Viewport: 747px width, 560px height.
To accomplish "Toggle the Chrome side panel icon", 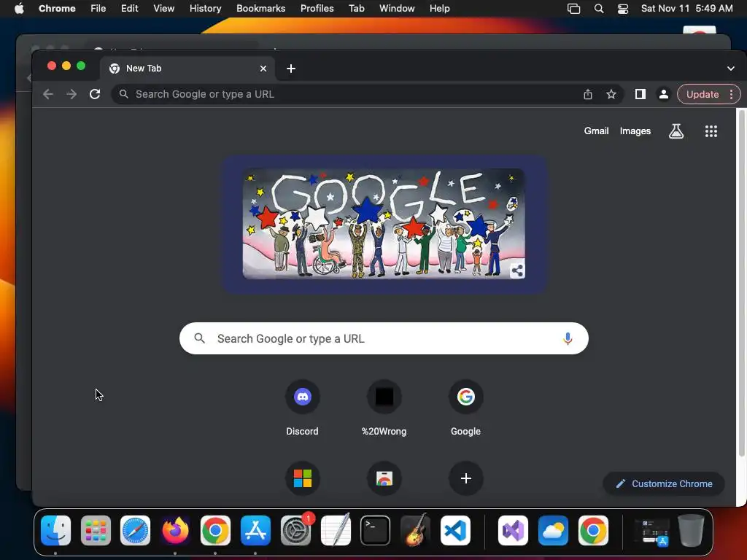I will [x=640, y=94].
